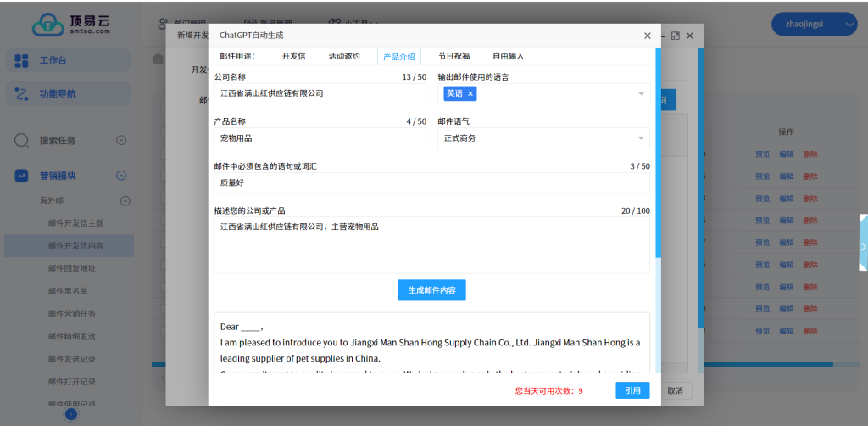
Task: Click the 搜索任务 magnifier icon
Action: 22,140
